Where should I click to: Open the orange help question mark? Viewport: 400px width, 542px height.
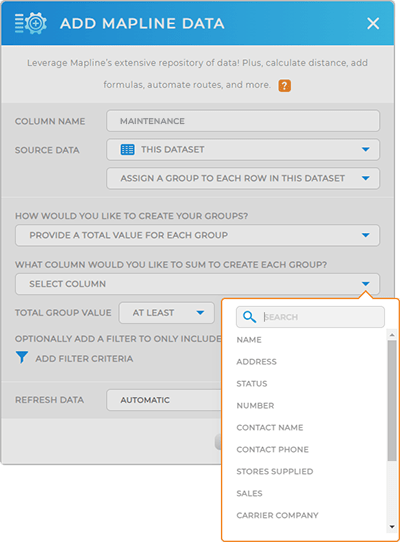tap(285, 85)
